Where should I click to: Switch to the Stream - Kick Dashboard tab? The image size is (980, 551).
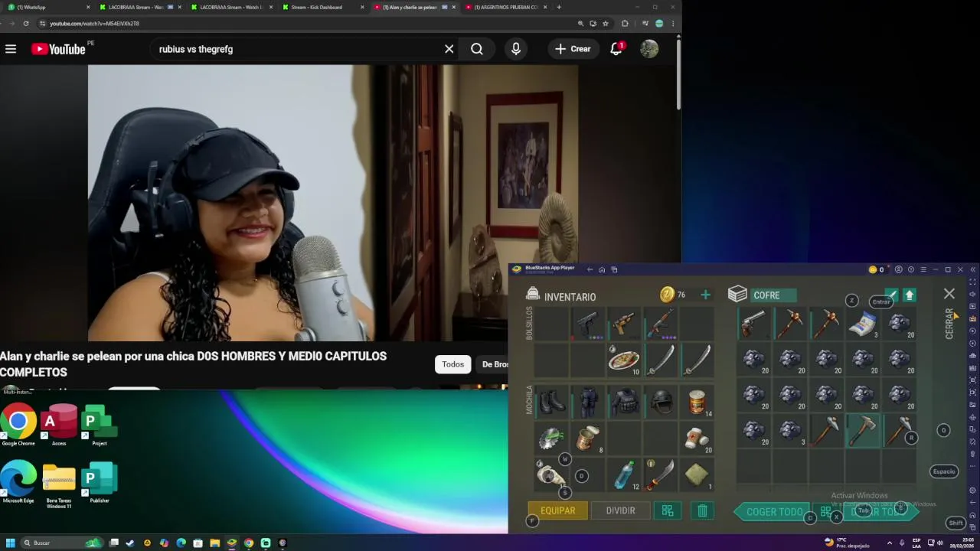coord(322,7)
